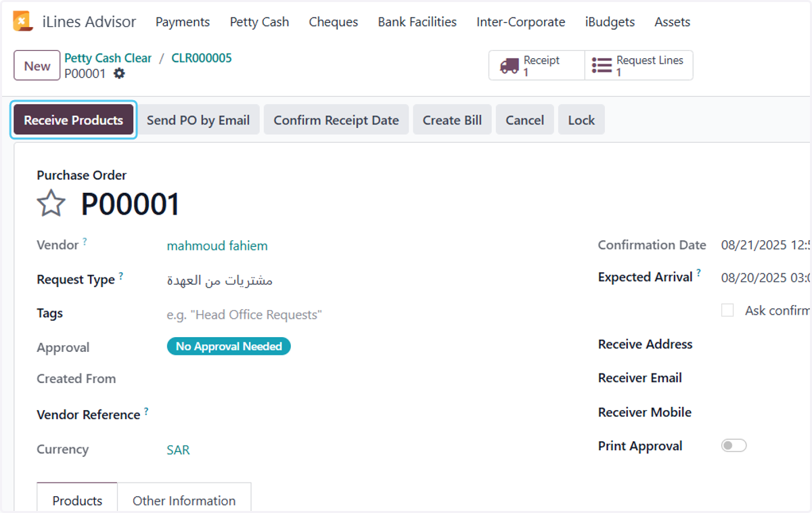This screenshot has width=812, height=513.
Task: Click Receive Products button
Action: point(74,120)
